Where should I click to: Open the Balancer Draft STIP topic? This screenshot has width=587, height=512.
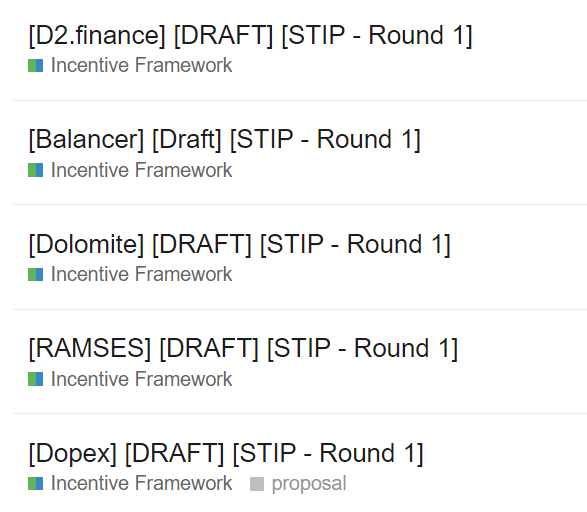click(x=225, y=140)
